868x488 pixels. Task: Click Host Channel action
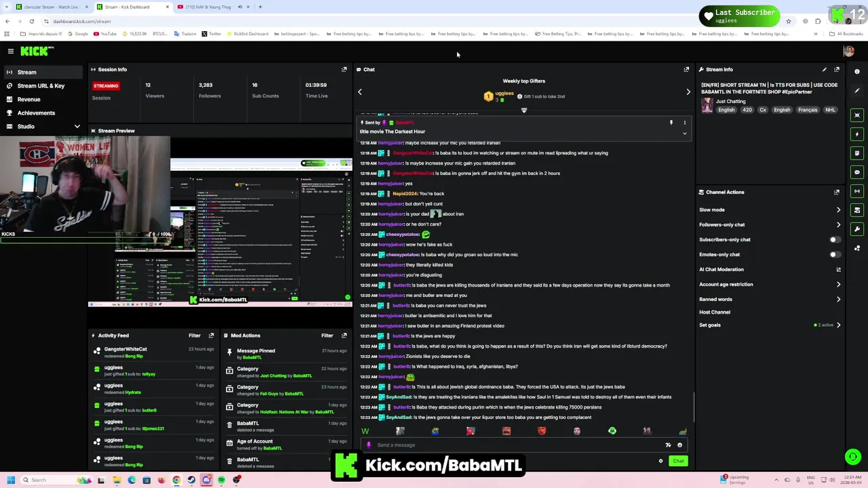coord(715,312)
